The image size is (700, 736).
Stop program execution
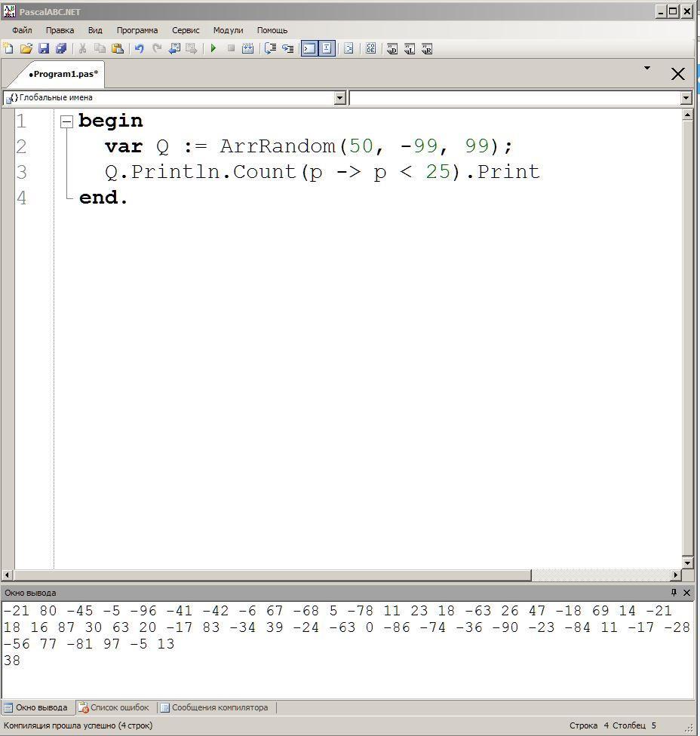tap(231, 48)
